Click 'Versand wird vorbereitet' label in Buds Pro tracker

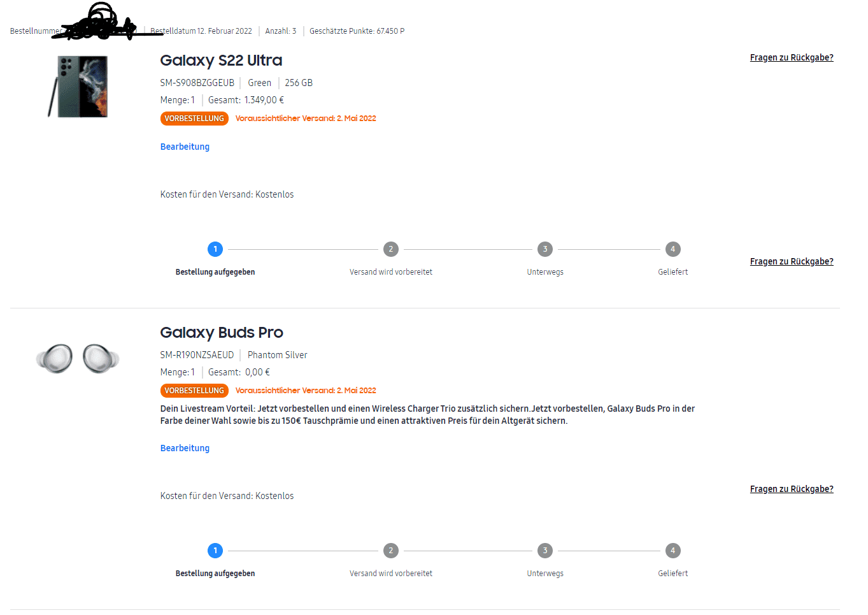(391, 574)
